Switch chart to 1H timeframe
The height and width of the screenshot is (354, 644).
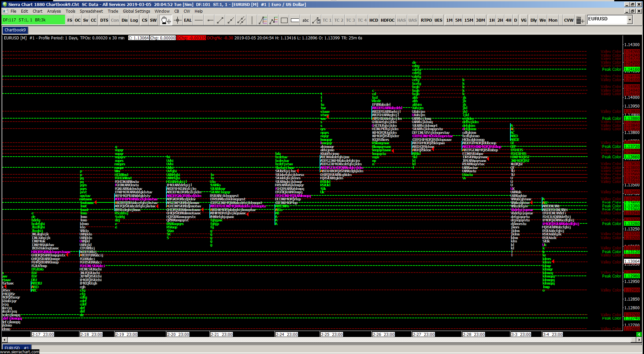[492, 20]
